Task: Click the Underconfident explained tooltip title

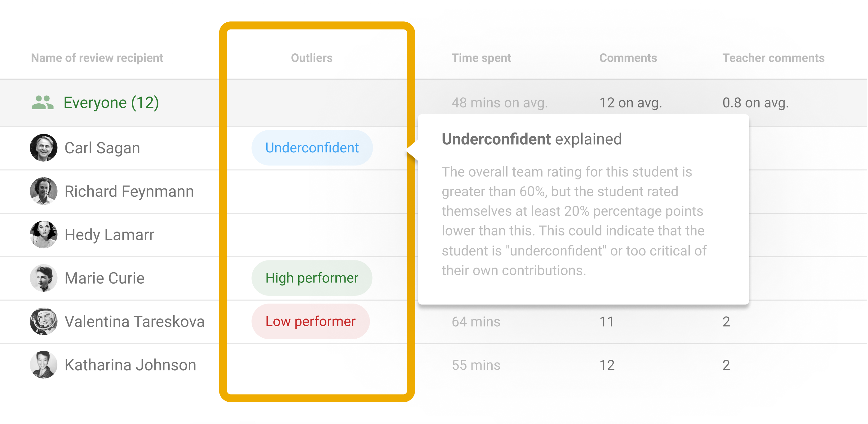Action: point(531,139)
